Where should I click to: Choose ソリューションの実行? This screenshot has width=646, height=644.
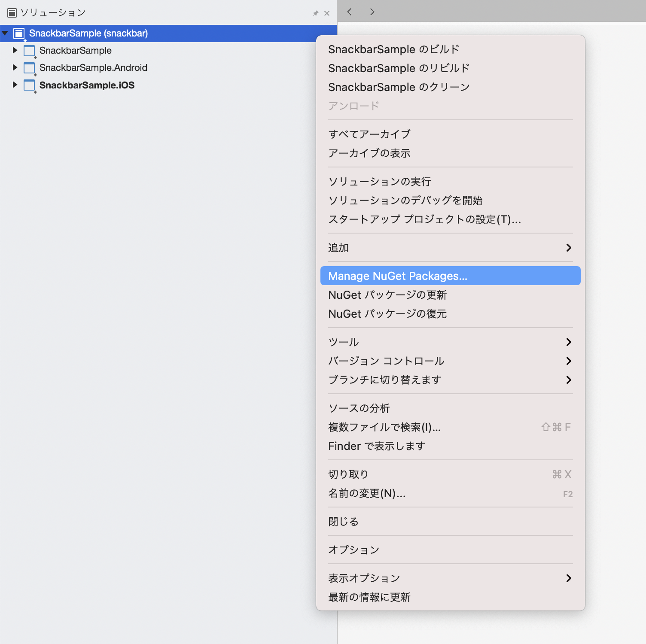click(x=451, y=182)
